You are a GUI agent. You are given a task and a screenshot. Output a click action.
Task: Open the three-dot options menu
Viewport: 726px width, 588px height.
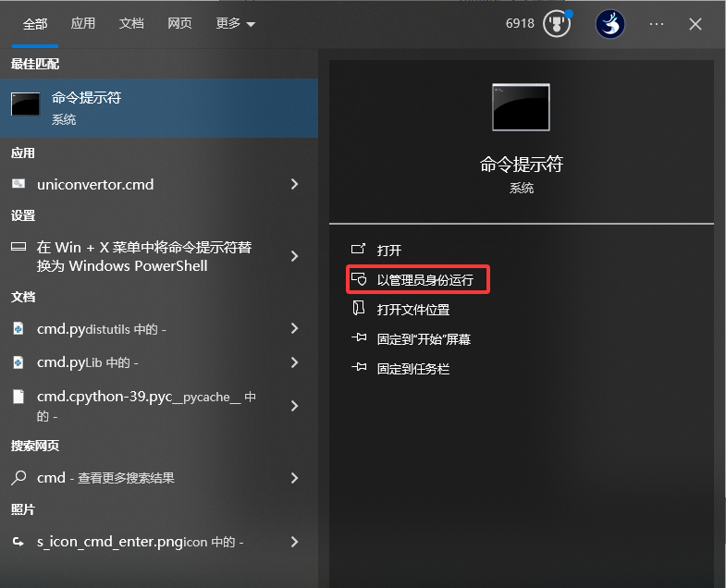coord(657,24)
